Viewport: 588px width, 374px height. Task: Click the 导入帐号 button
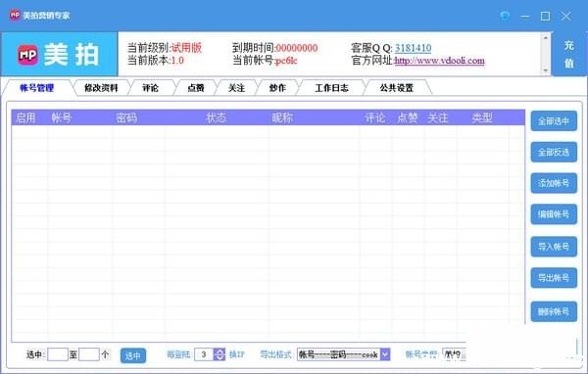click(x=554, y=247)
